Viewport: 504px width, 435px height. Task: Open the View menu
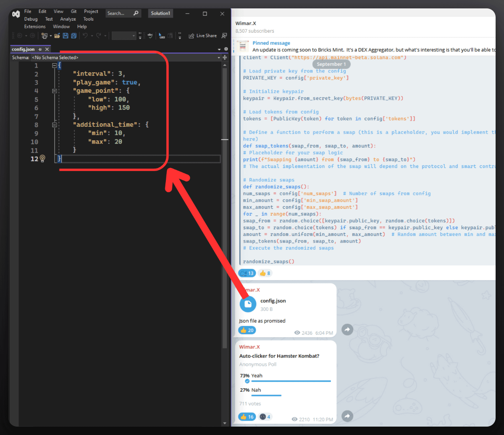point(58,11)
